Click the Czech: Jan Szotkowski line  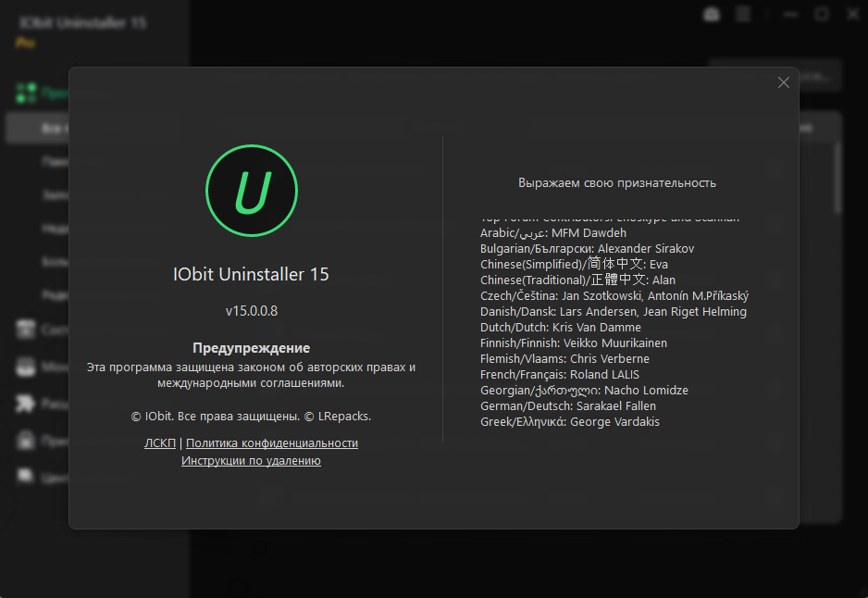click(x=614, y=295)
